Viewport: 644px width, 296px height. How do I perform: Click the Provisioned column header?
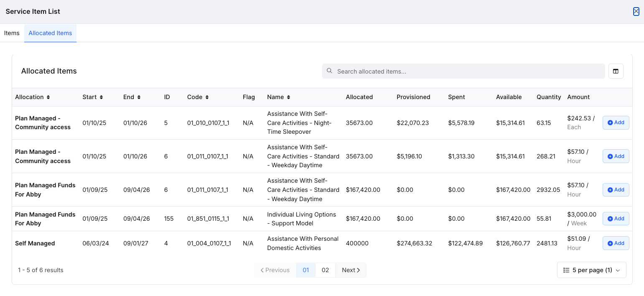[413, 97]
